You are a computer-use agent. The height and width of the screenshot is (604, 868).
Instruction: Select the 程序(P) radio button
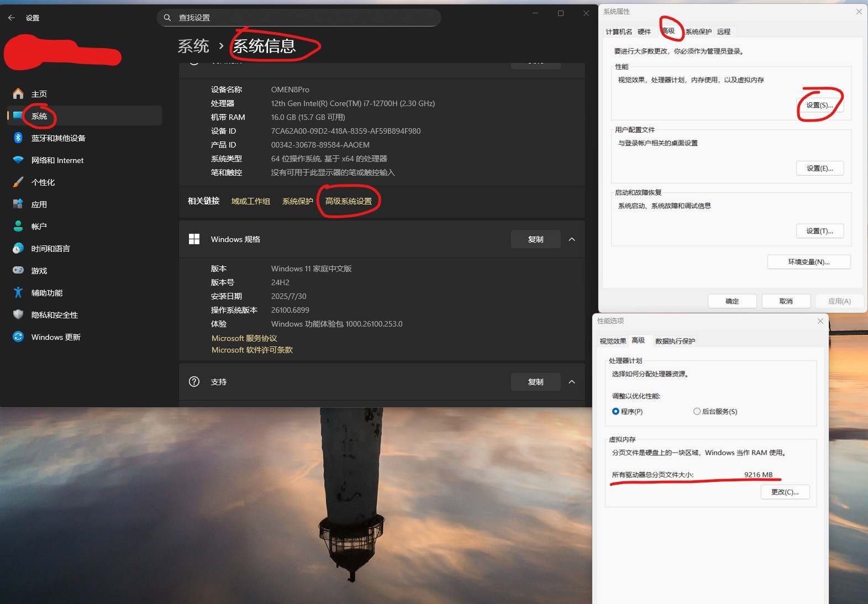tap(616, 411)
